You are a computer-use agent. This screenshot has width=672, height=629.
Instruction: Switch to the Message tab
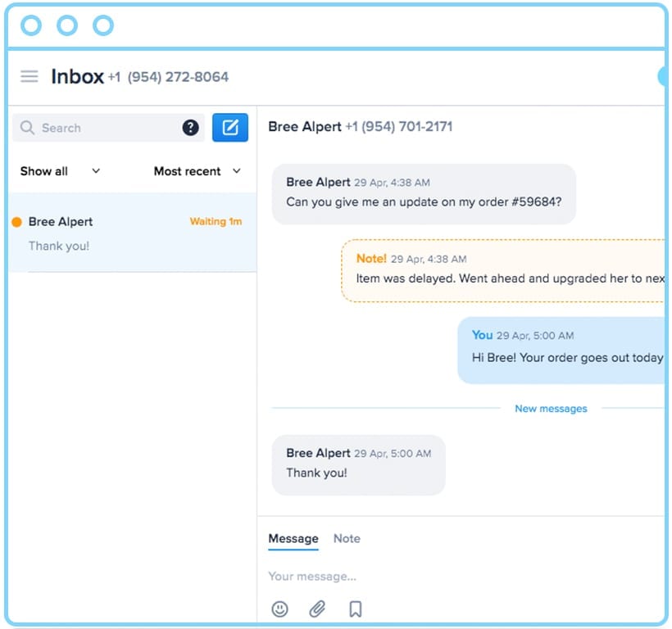tap(293, 539)
